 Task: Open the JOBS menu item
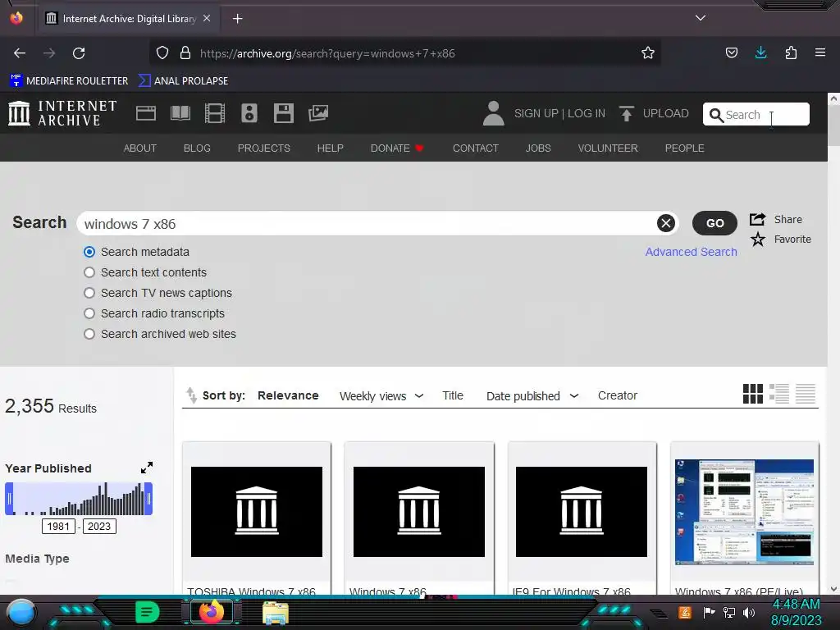[538, 148]
